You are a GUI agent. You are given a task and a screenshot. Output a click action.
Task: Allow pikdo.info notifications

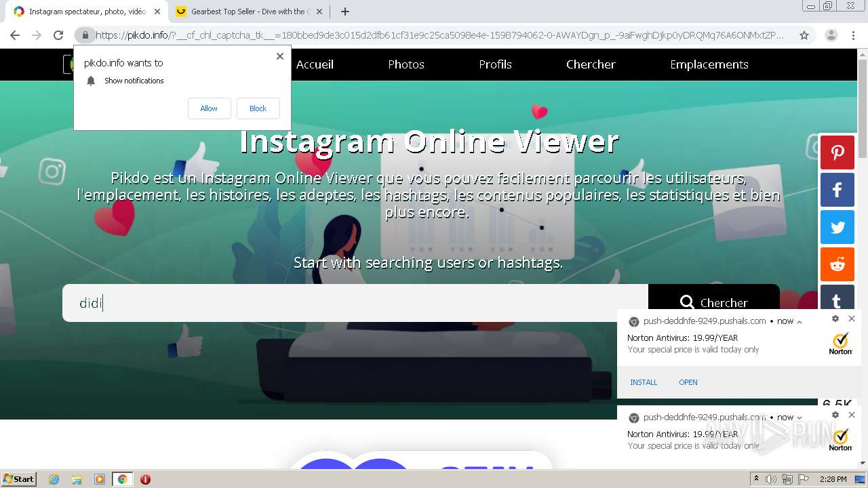pos(209,108)
